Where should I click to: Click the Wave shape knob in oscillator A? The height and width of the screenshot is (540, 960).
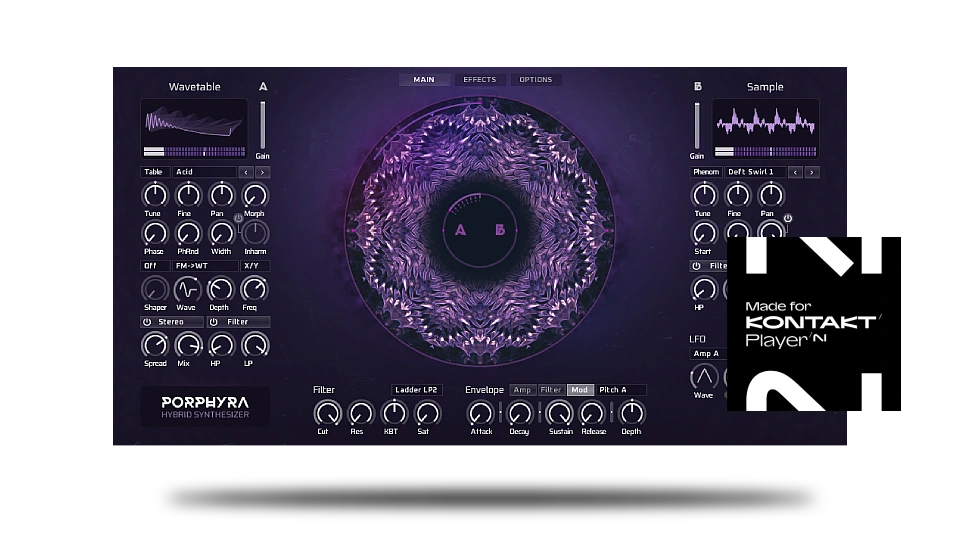(187, 290)
